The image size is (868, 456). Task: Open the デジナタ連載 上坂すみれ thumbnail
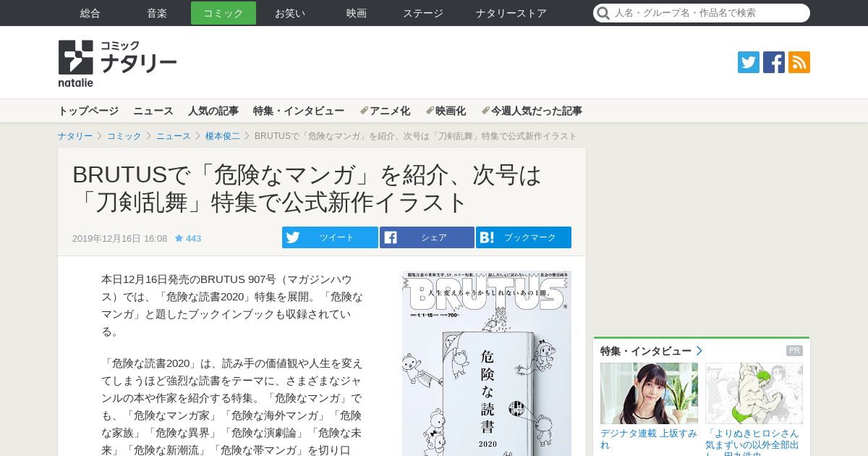pyautogui.click(x=649, y=393)
